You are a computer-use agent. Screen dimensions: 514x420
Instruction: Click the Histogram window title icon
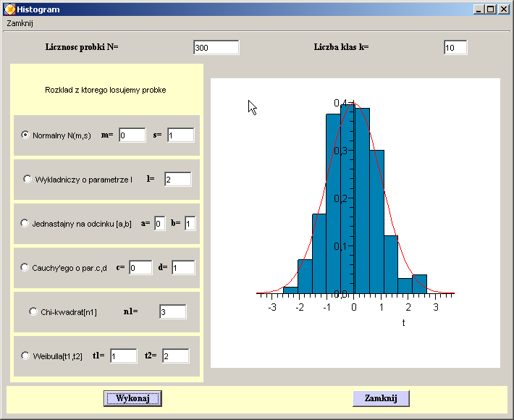point(9,9)
